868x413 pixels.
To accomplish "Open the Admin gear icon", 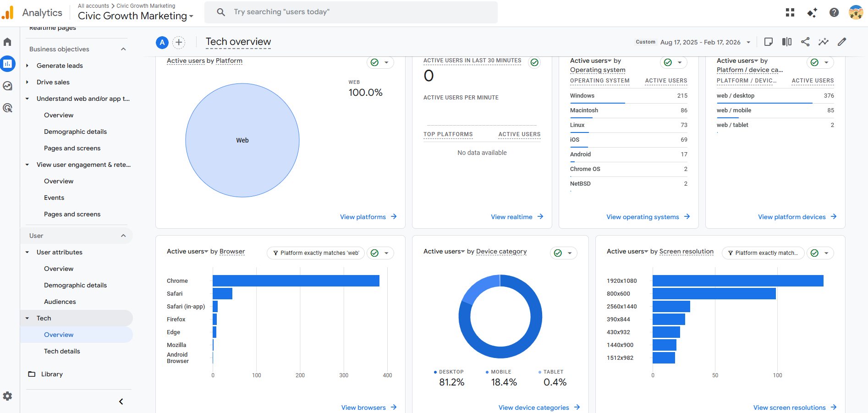I will click(7, 396).
